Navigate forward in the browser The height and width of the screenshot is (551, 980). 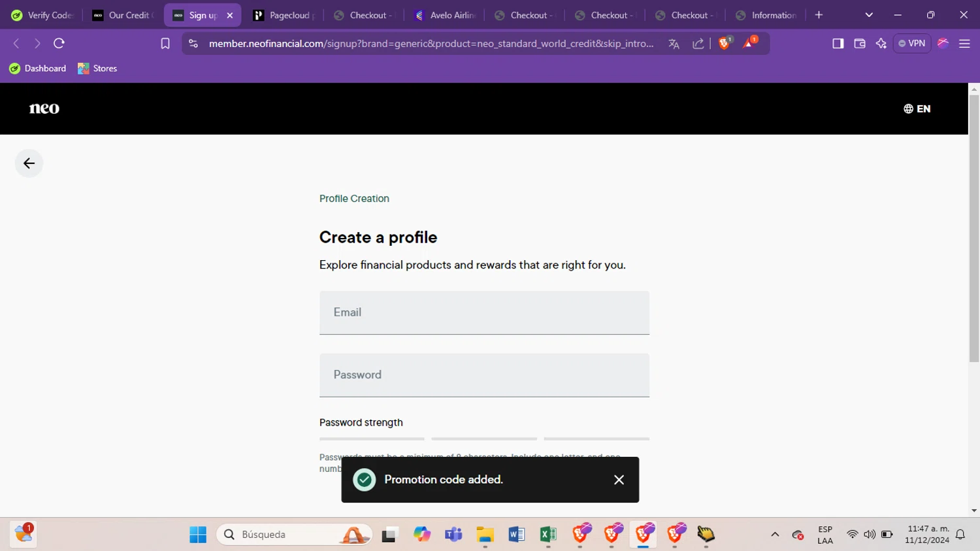point(37,43)
